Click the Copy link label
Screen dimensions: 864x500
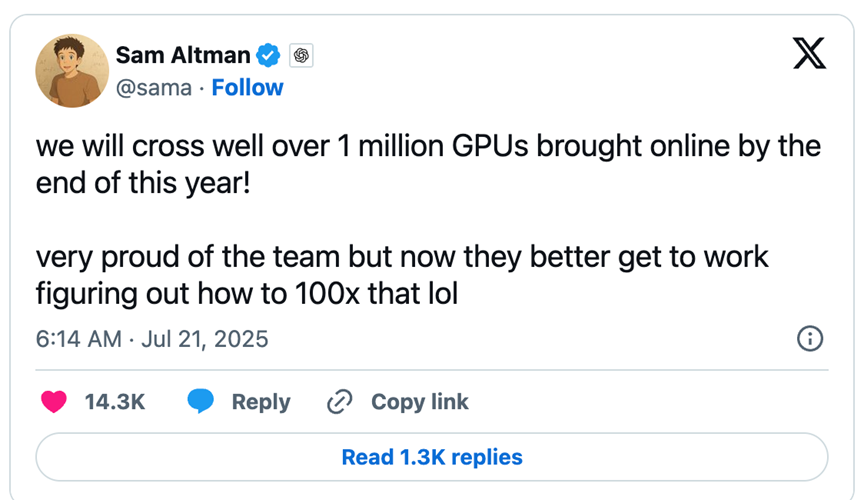coord(419,402)
